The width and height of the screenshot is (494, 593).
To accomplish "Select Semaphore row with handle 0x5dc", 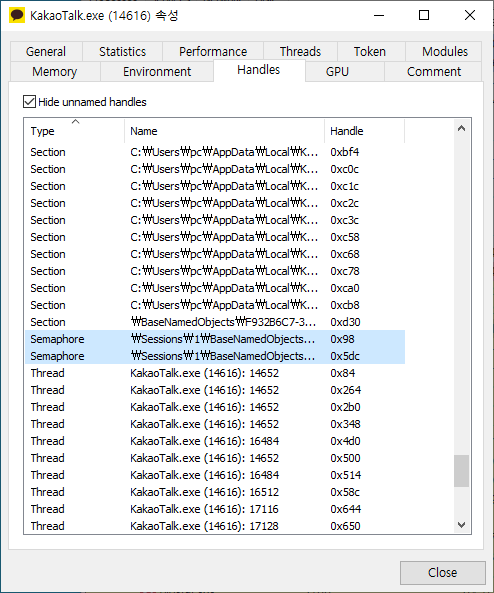I will coord(215,356).
